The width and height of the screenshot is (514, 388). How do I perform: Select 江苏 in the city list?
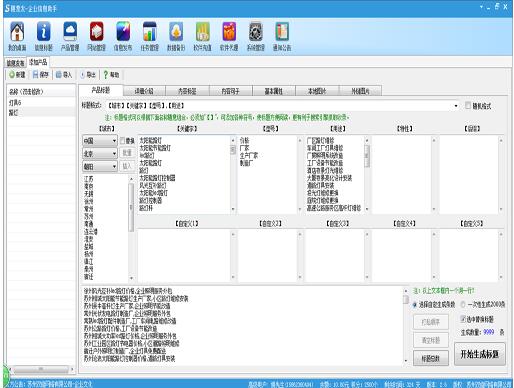[89, 179]
